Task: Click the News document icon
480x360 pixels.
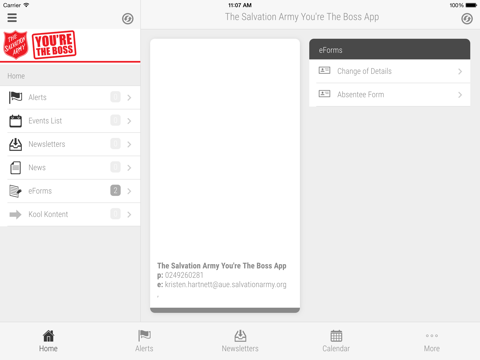Action: [x=15, y=167]
